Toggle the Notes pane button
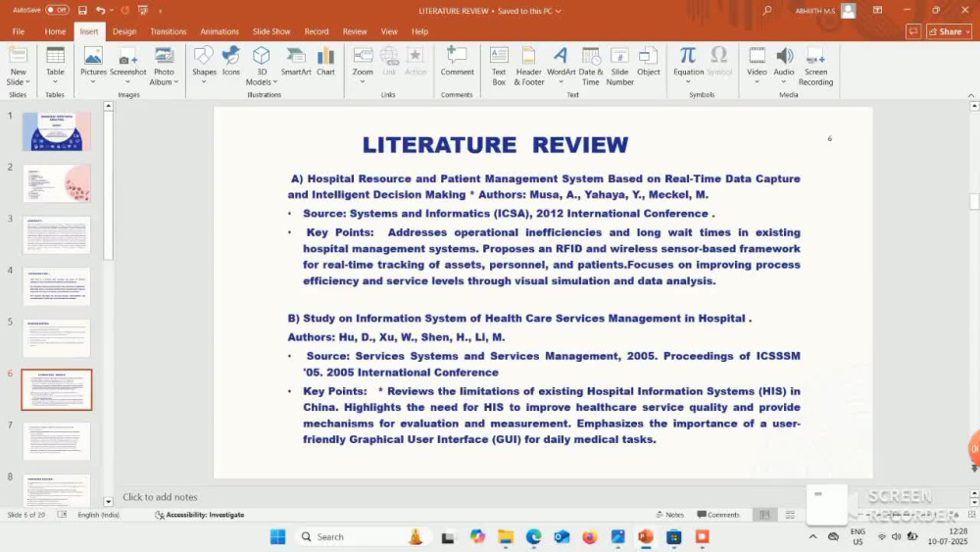The height and width of the screenshot is (552, 980). coord(670,515)
